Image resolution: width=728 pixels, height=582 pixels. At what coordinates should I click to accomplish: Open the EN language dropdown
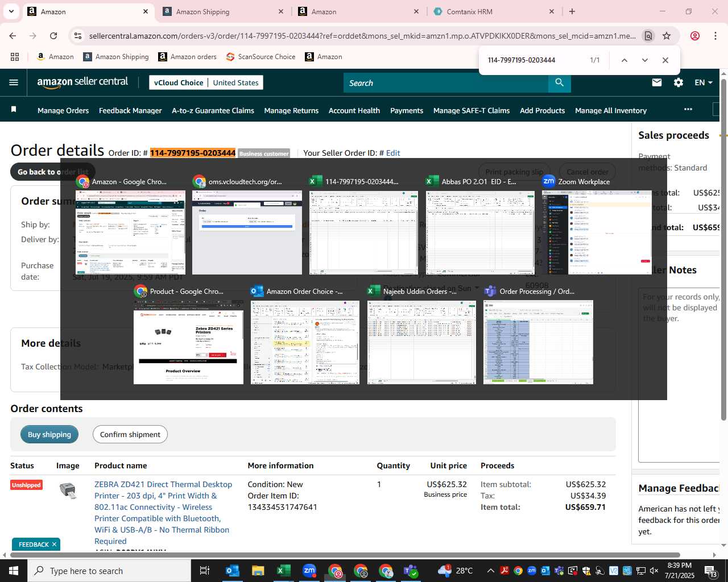(x=704, y=82)
